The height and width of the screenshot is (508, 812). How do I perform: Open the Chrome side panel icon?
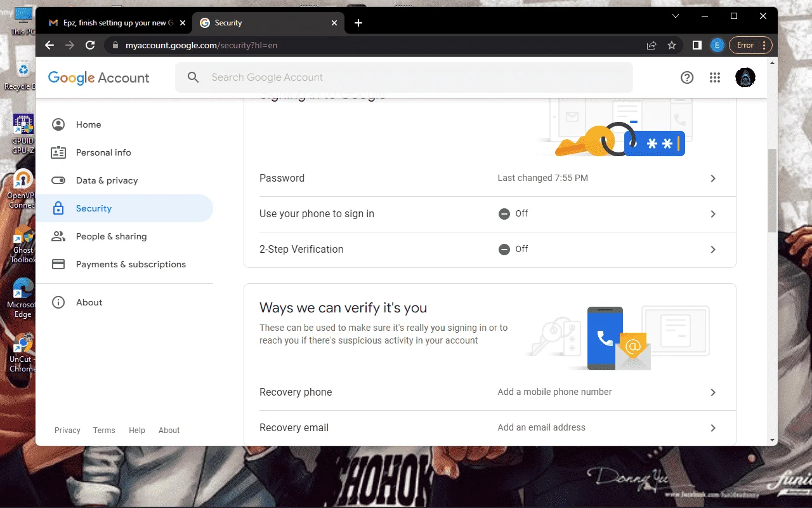point(697,45)
